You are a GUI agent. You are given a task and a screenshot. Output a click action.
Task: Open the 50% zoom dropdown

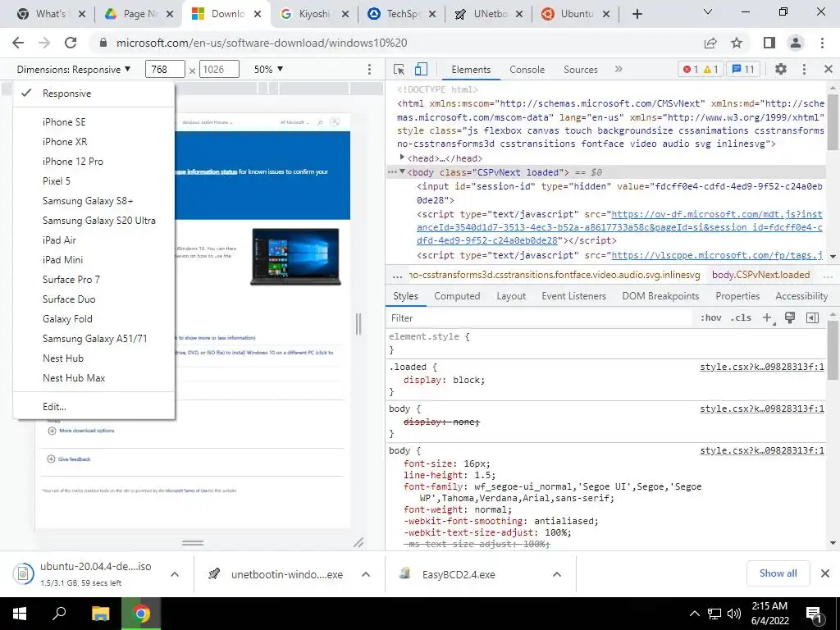tap(268, 69)
